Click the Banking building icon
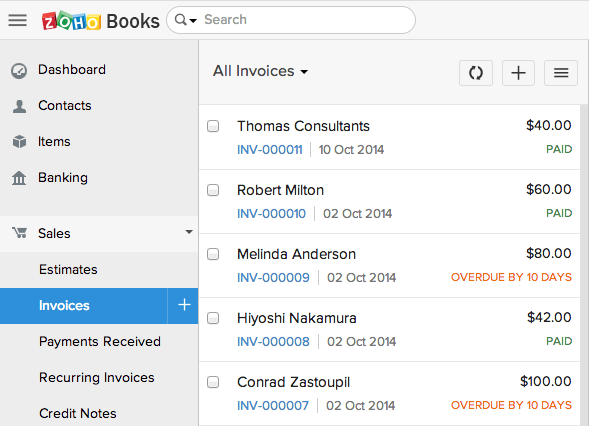This screenshot has width=589, height=426. (x=19, y=178)
